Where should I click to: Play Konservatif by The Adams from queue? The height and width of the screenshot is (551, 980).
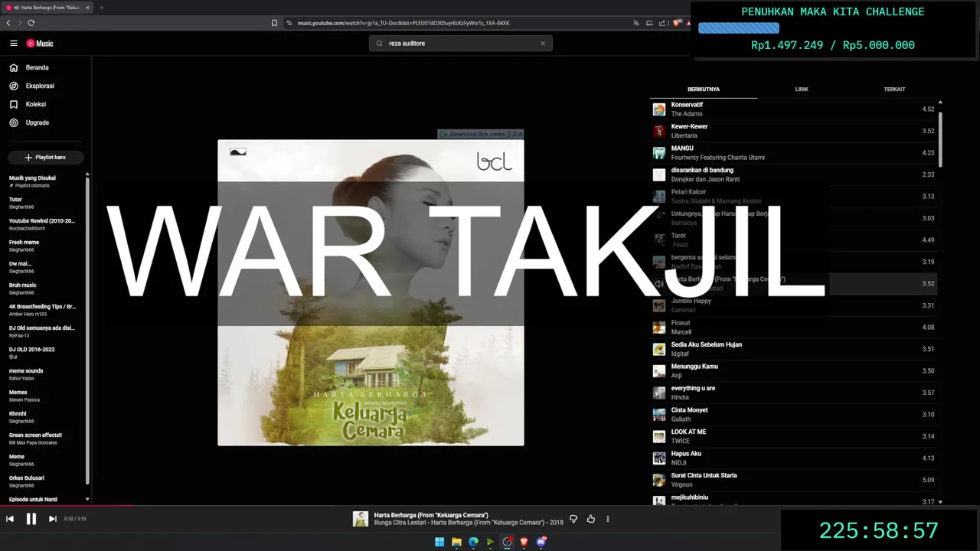(793, 109)
